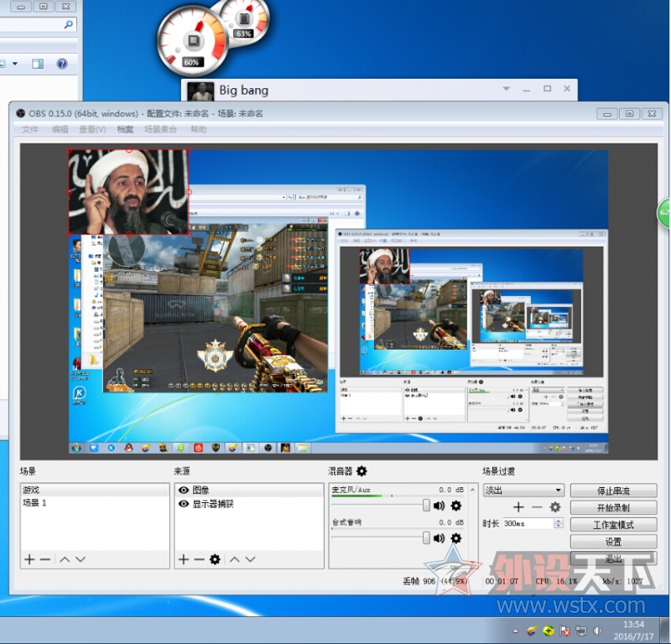The height and width of the screenshot is (644, 671).
Task: Open view options dropdown arrow in left window
Action: point(15,64)
